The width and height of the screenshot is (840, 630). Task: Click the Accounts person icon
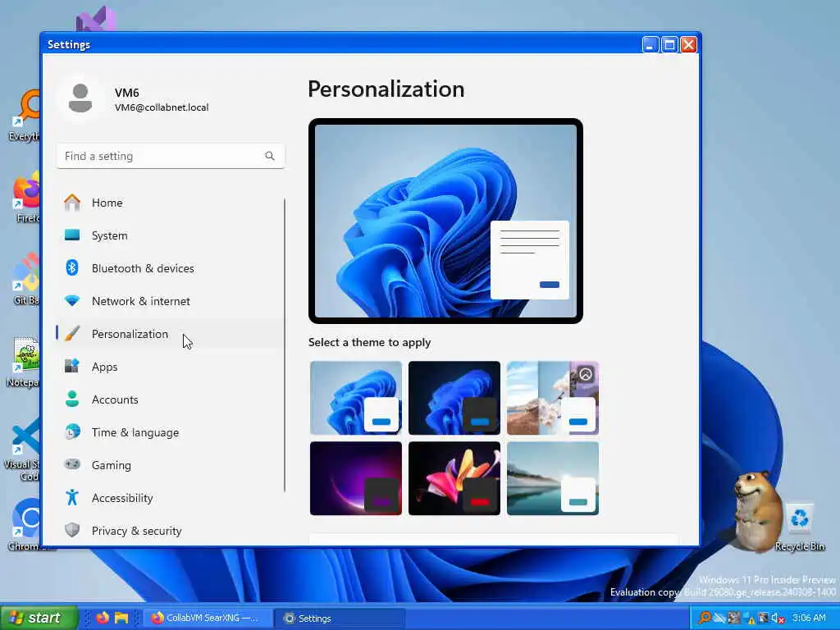click(72, 399)
